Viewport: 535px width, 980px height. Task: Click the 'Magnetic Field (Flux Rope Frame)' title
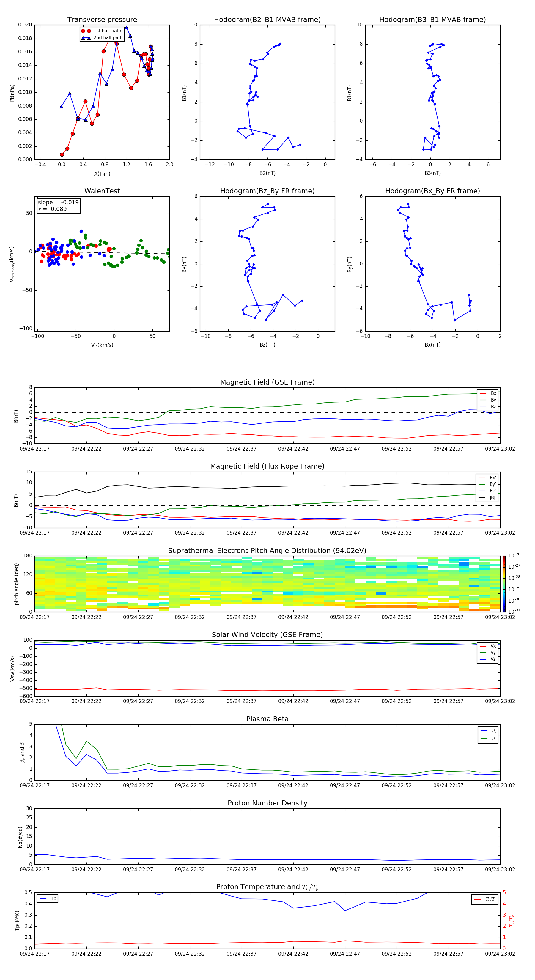[267, 467]
